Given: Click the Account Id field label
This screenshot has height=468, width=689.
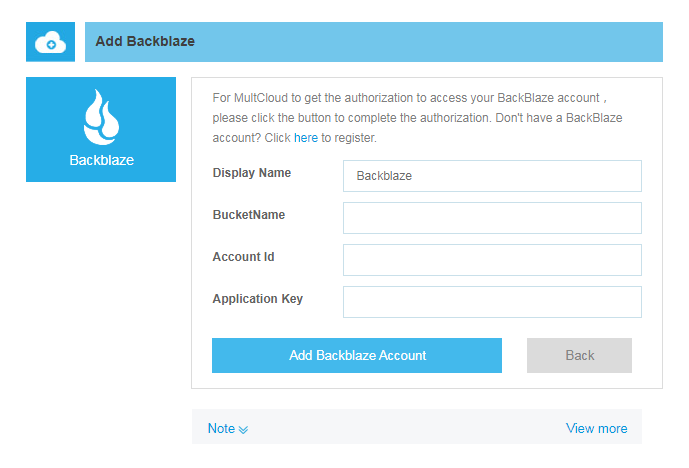Looking at the screenshot, I should [243, 257].
